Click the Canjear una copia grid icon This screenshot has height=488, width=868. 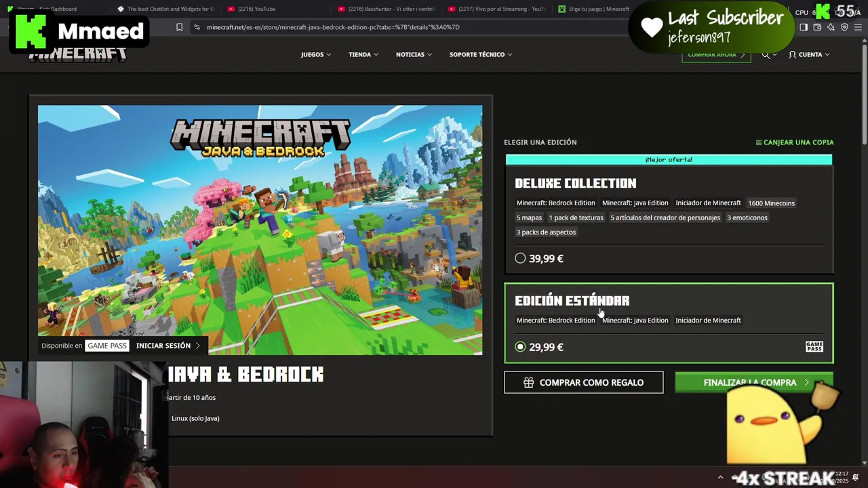coord(759,142)
